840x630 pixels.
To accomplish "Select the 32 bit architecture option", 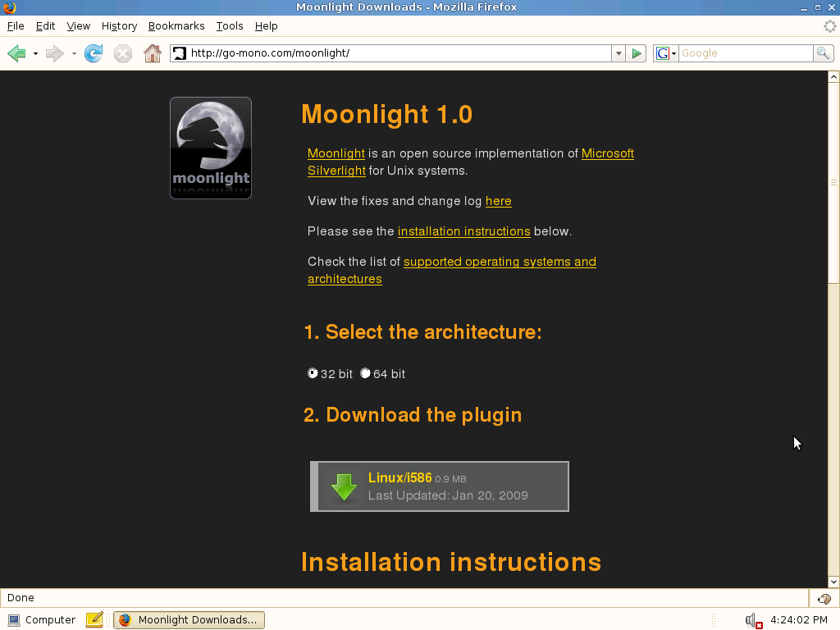I will [313, 373].
